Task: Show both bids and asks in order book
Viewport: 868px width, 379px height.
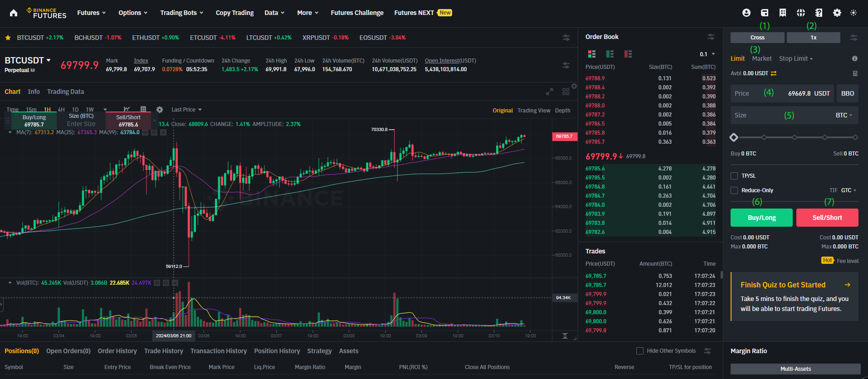Action: (x=592, y=54)
